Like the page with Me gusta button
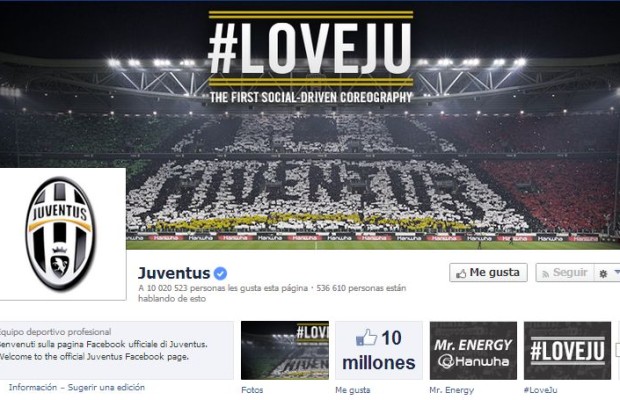Screen dimensions: 620x400 (488, 273)
